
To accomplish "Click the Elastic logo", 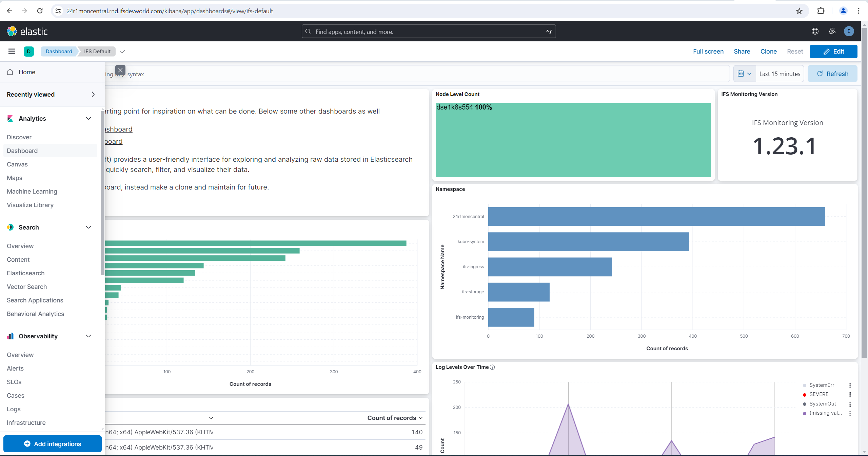I will coord(27,31).
